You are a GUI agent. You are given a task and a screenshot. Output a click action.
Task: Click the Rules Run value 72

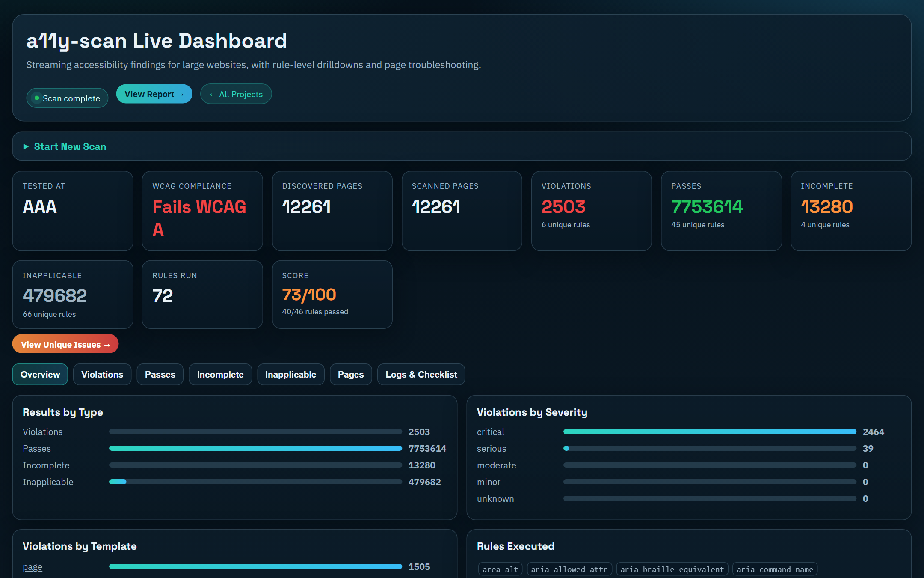click(163, 296)
